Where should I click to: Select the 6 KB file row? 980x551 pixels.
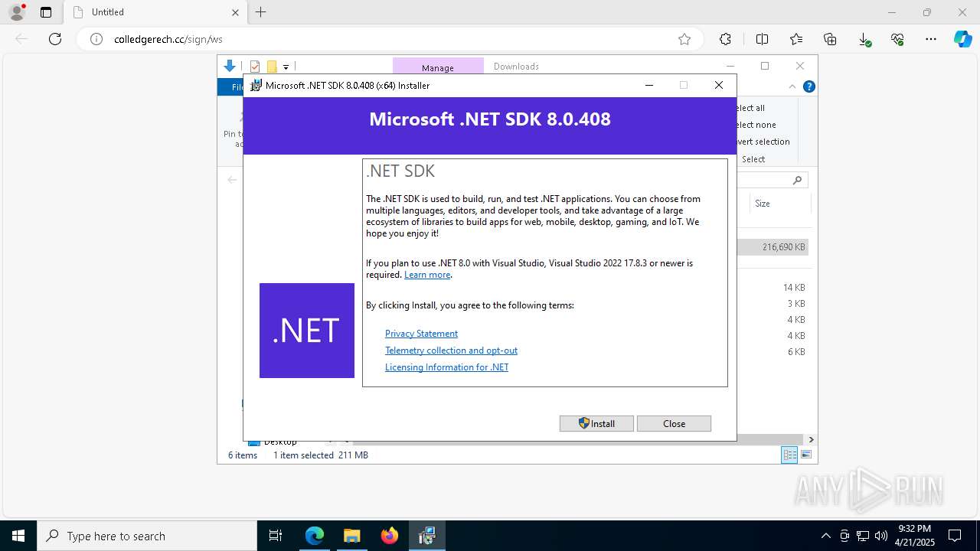(x=773, y=352)
